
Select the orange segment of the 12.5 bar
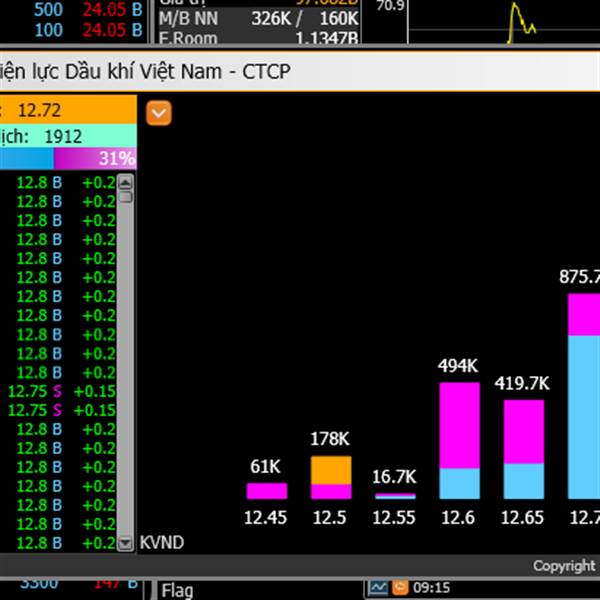331,470
